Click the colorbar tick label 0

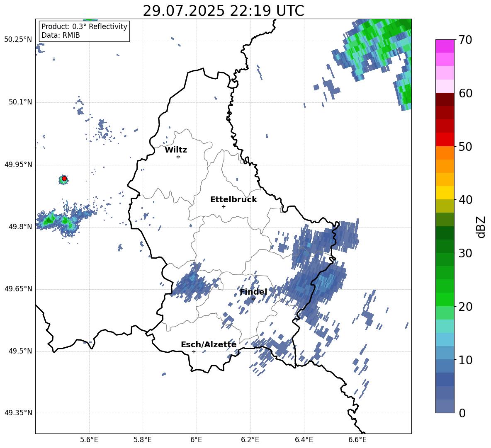point(462,413)
